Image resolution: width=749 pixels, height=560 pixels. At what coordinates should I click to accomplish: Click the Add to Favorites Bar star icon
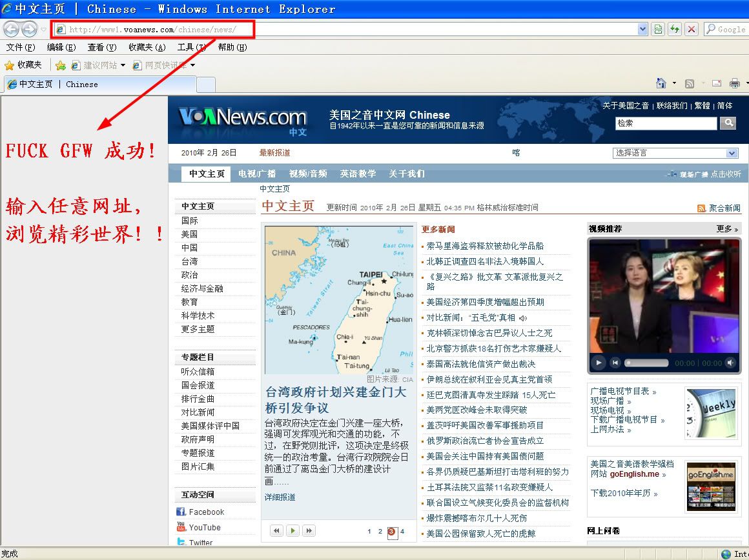61,65
